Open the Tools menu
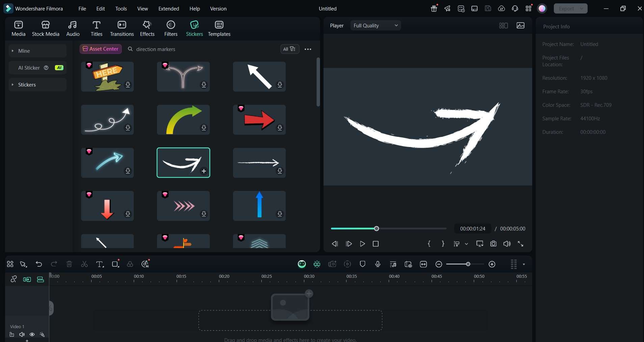This screenshot has height=342, width=644. [121, 8]
